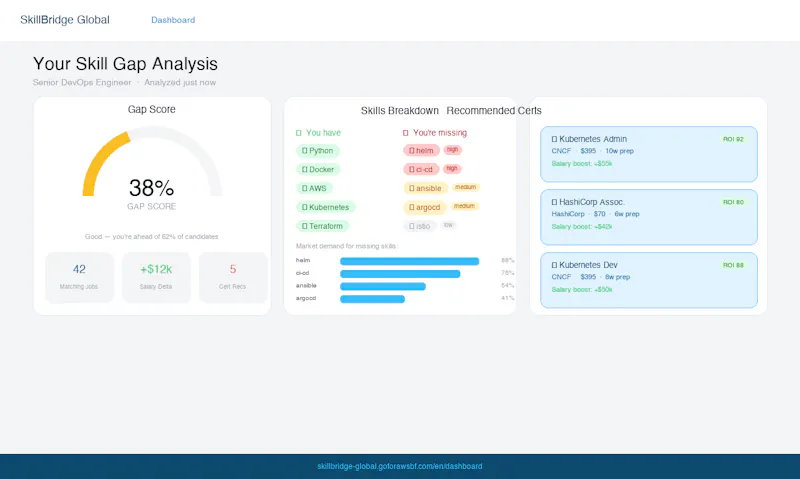Screen dimensions: 800x479
Task: Click the Skills Breakdown heading
Action: pyautogui.click(x=399, y=111)
